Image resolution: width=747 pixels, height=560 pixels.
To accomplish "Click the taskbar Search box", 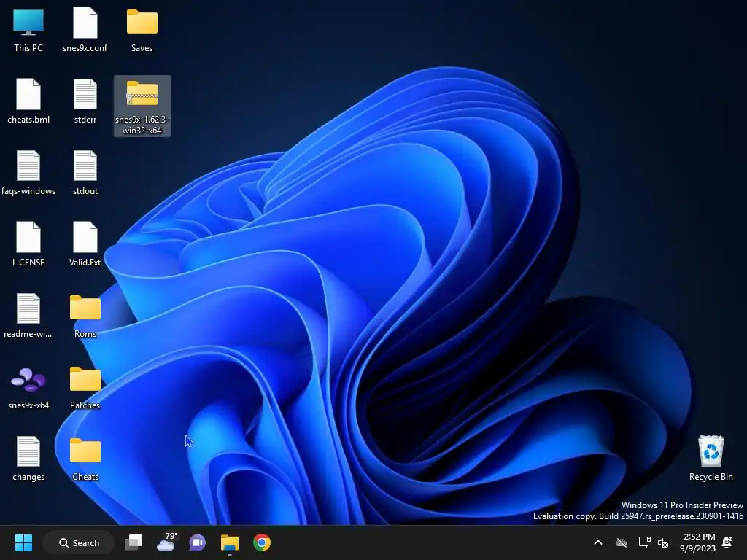I will click(x=79, y=542).
